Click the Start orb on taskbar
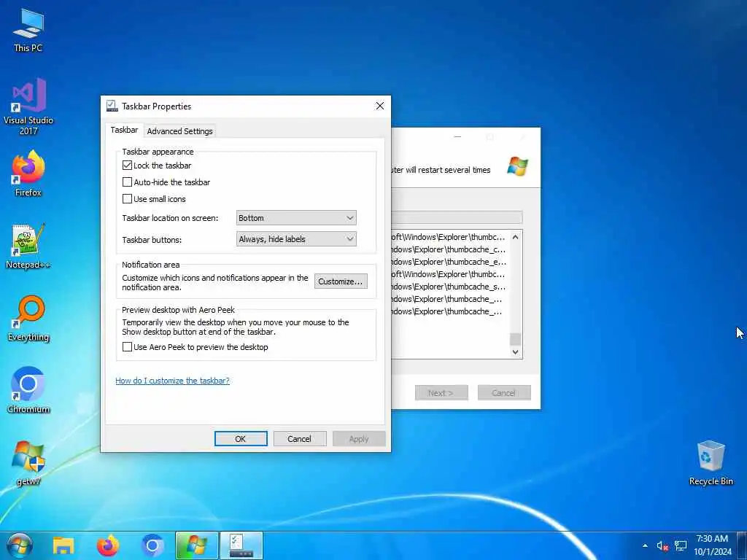This screenshot has width=747, height=560. (x=19, y=545)
